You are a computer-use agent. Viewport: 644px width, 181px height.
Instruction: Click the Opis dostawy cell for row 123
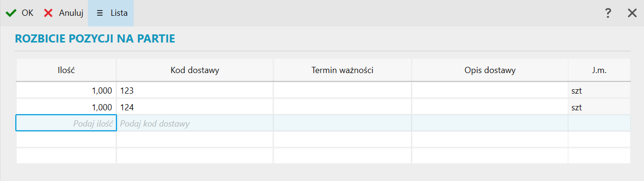pos(490,90)
